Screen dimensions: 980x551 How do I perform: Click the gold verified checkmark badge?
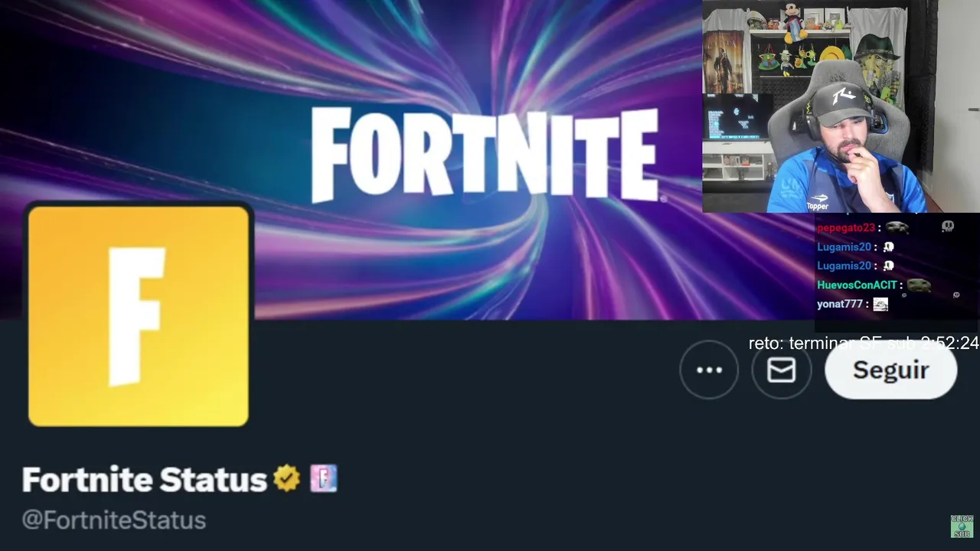click(x=287, y=479)
